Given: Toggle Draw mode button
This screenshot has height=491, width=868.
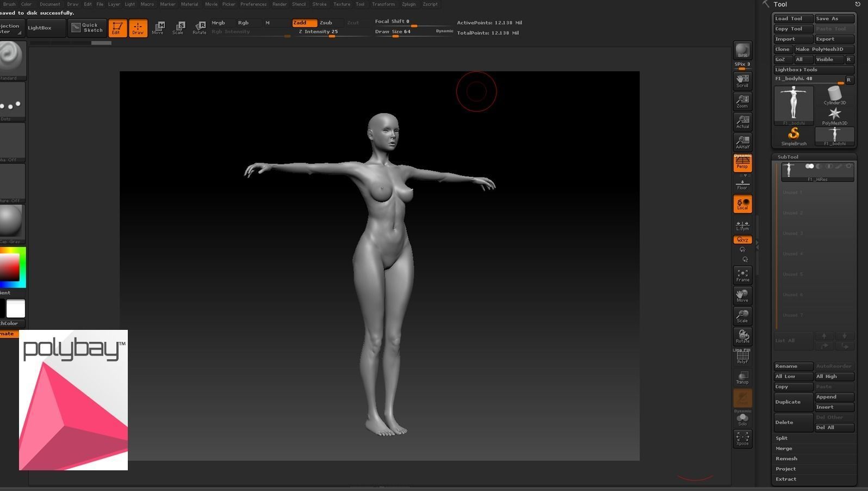Looking at the screenshot, I should point(138,28).
